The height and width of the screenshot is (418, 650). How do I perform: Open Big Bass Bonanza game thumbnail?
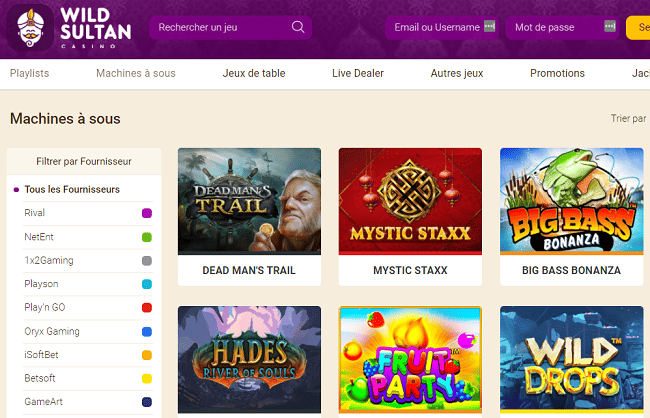(572, 201)
